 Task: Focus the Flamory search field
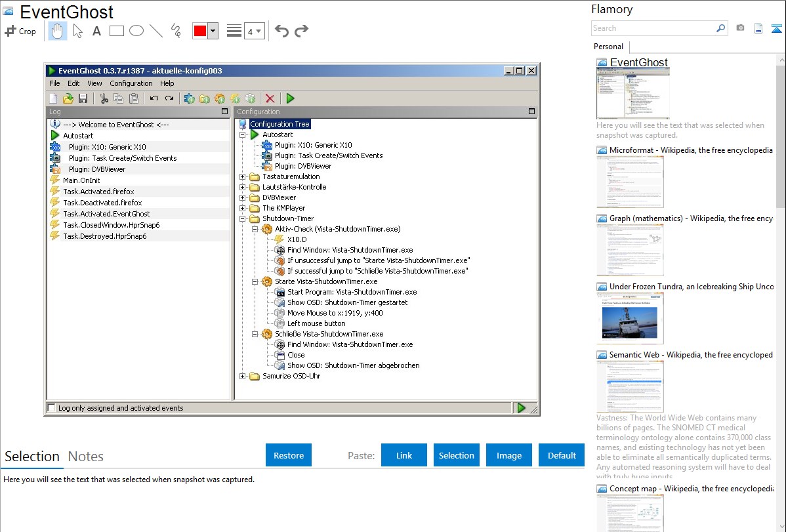tap(653, 28)
